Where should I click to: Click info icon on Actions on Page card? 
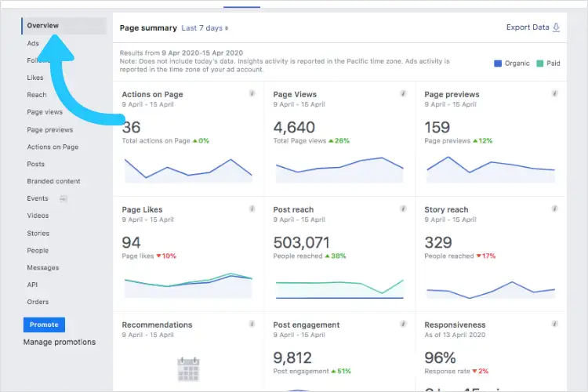(252, 93)
